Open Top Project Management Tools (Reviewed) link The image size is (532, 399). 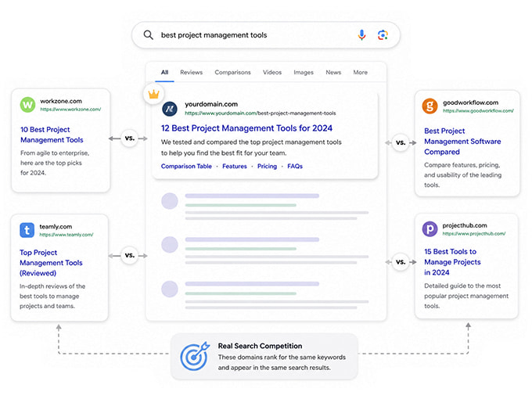(51, 263)
